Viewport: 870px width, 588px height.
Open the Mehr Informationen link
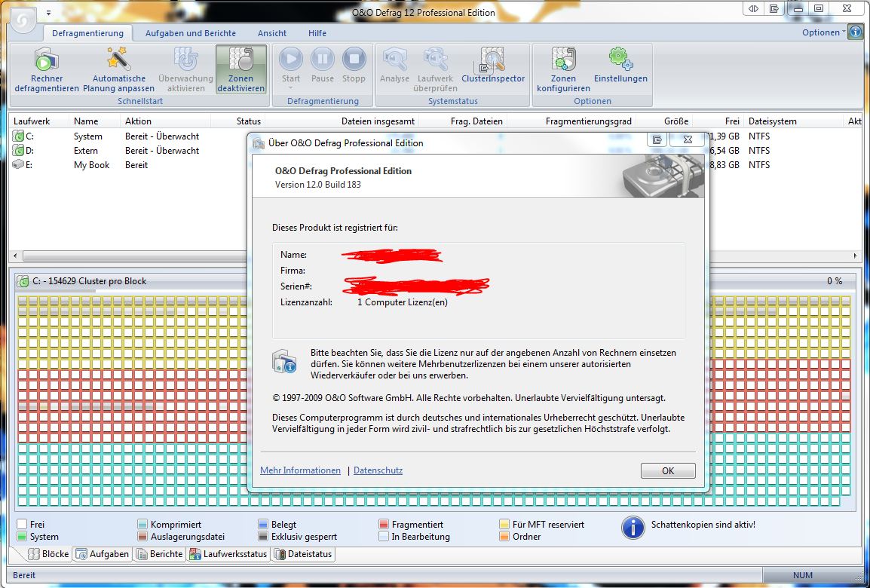[x=300, y=470]
